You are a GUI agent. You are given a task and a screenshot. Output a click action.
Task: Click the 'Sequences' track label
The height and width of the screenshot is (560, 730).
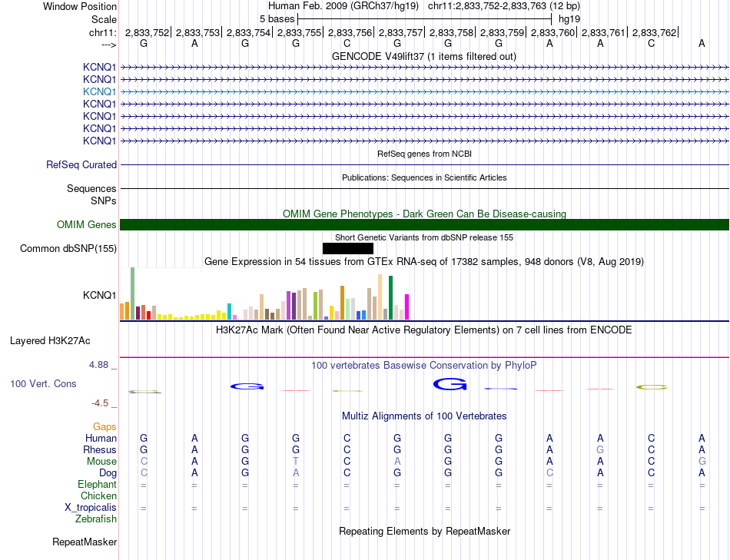pos(91,188)
